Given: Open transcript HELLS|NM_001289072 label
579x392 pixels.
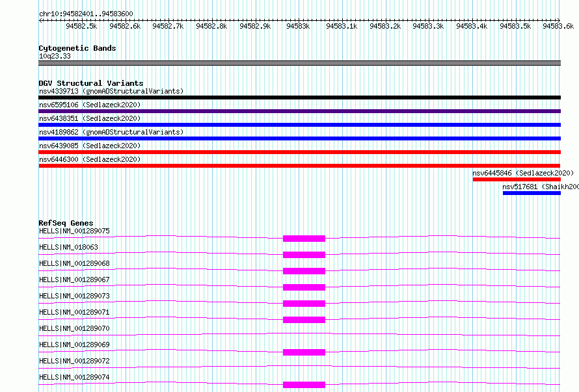Looking at the screenshot, I should tap(74, 361).
